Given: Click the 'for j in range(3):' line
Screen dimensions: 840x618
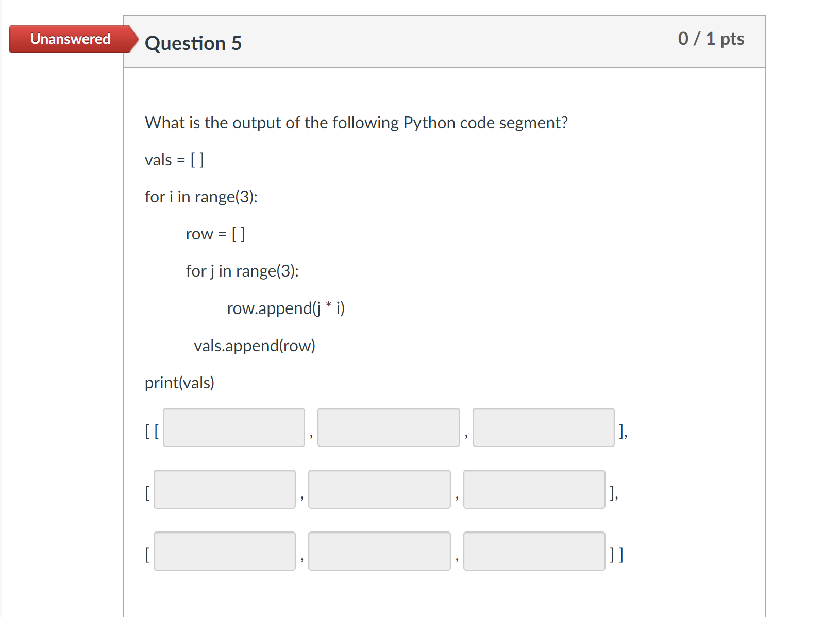Looking at the screenshot, I should tap(242, 271).
